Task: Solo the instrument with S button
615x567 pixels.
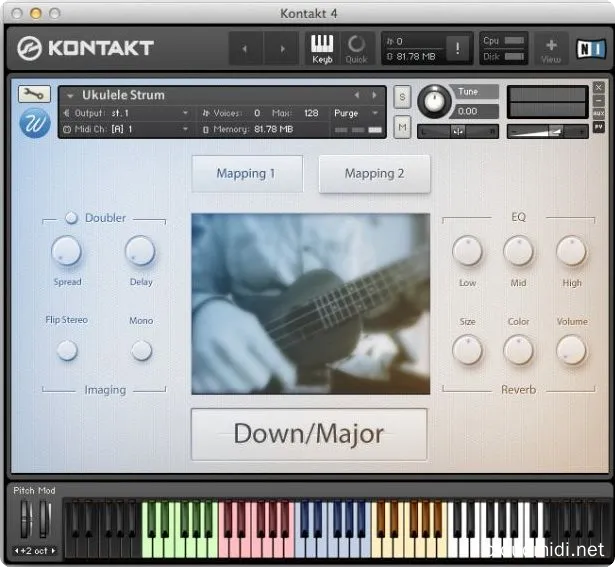Action: tap(402, 96)
